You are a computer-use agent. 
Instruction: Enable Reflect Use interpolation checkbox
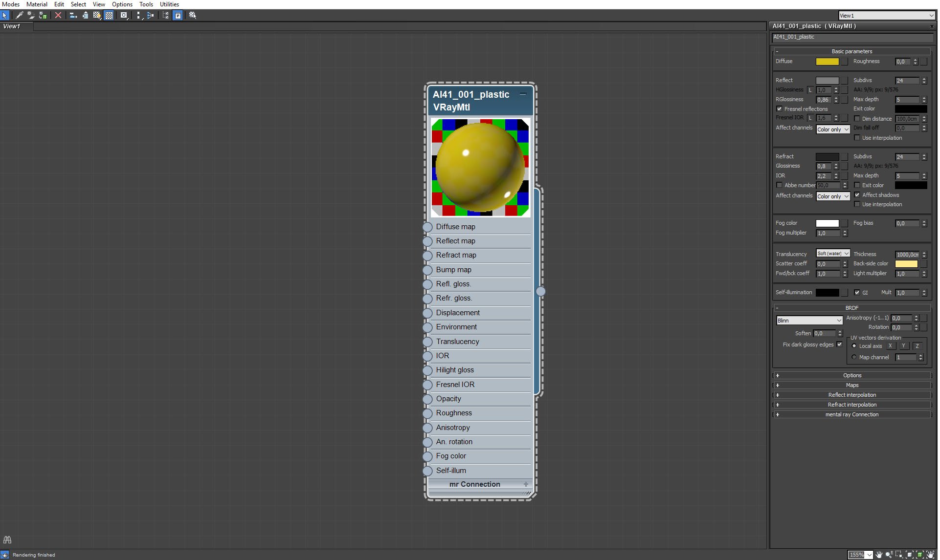click(857, 138)
